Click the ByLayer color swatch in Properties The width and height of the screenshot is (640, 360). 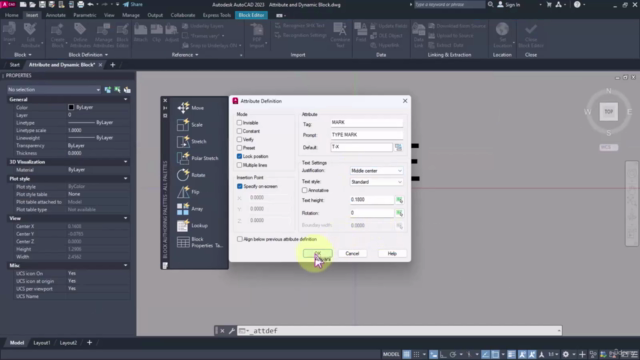click(71, 107)
